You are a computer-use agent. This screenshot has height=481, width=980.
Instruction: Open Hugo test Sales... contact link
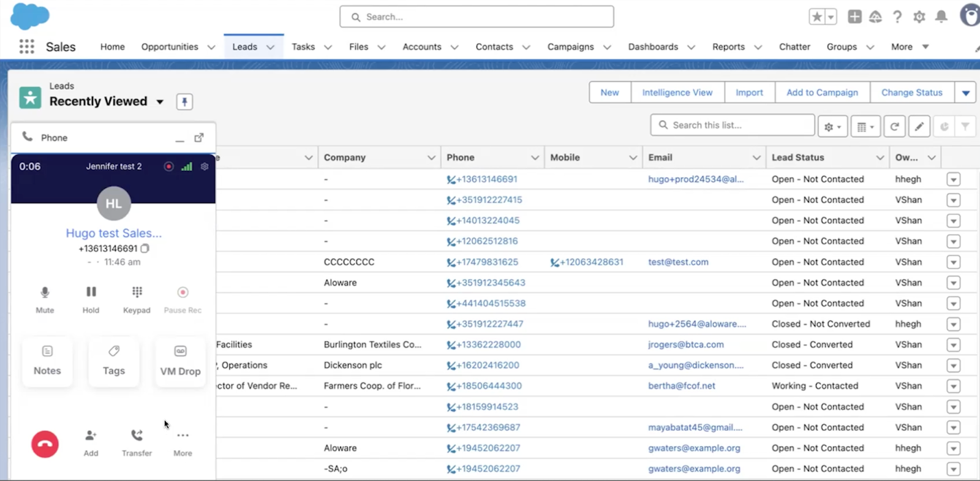pyautogui.click(x=114, y=233)
